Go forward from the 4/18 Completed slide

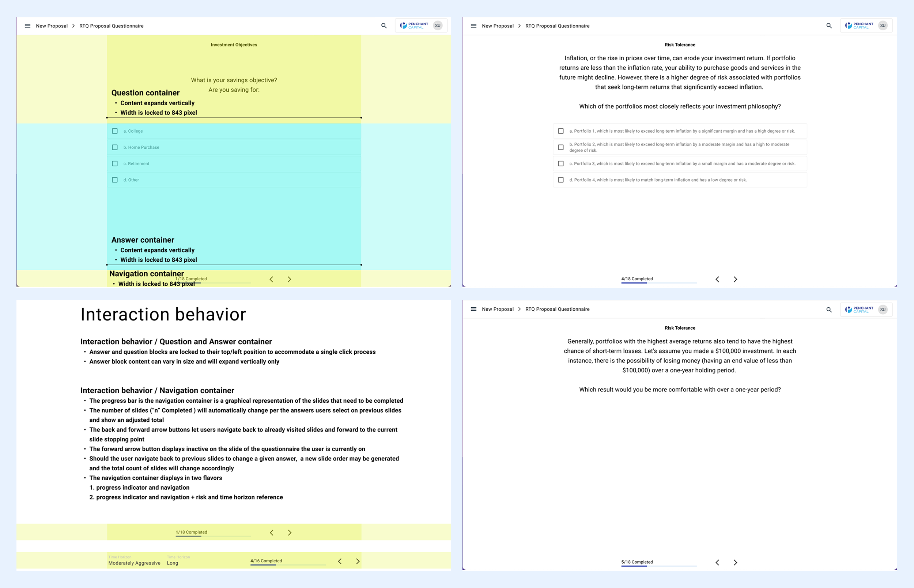click(x=735, y=280)
